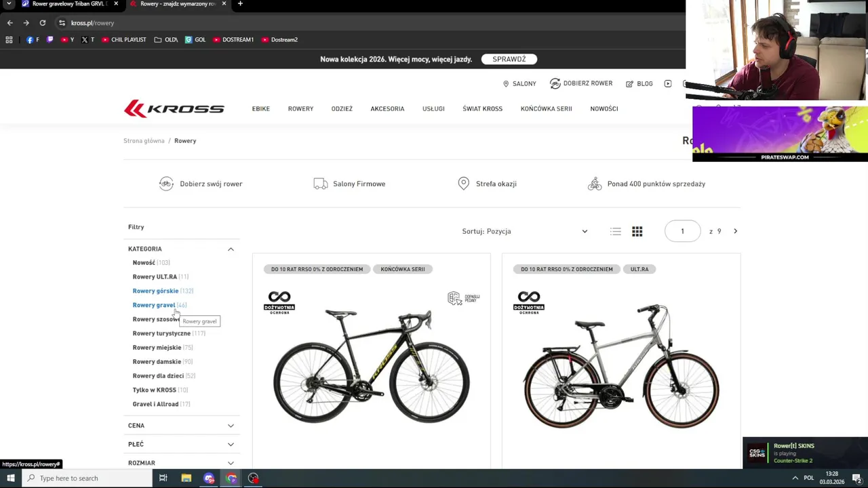Image resolution: width=868 pixels, height=488 pixels.
Task: Filter by Rowery ULT.RA category
Action: pos(161,277)
